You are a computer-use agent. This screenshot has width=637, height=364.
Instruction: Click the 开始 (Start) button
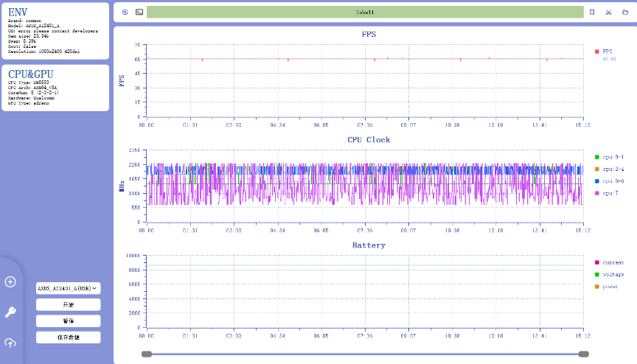coord(69,305)
